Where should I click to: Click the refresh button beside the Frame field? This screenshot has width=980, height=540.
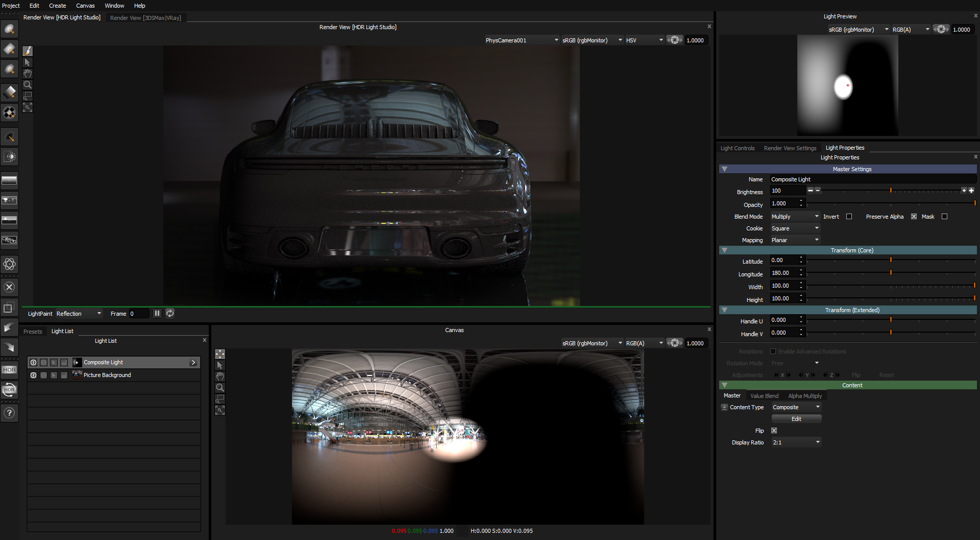[170, 313]
